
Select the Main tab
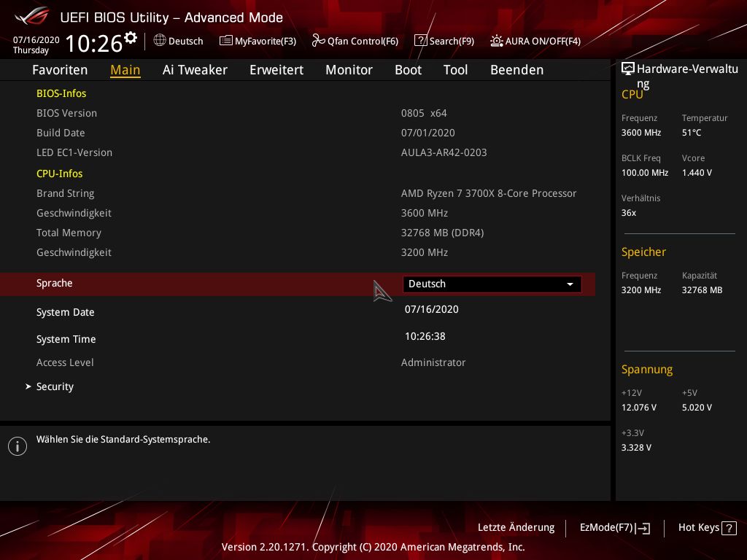pyautogui.click(x=125, y=69)
